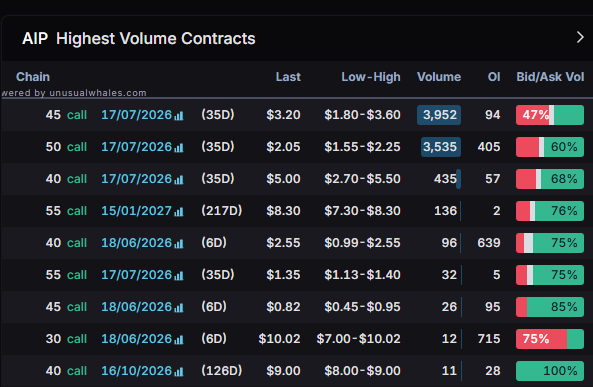The height and width of the screenshot is (387, 593).
Task: Open chart icon for 50 call 17/07/2026
Action: (x=179, y=148)
